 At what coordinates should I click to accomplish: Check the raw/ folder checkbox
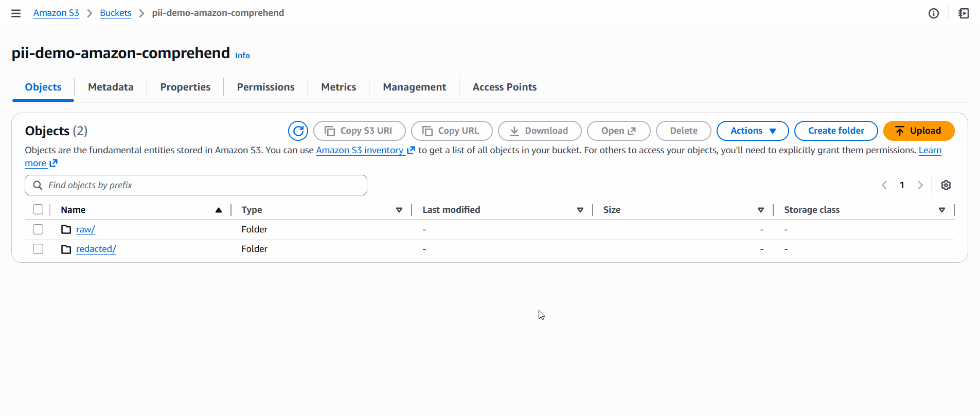point(38,229)
